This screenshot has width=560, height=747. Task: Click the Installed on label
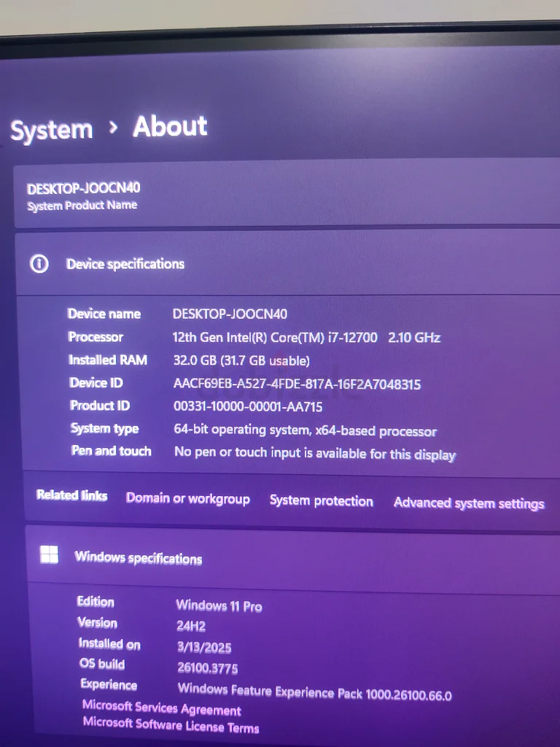coord(109,644)
